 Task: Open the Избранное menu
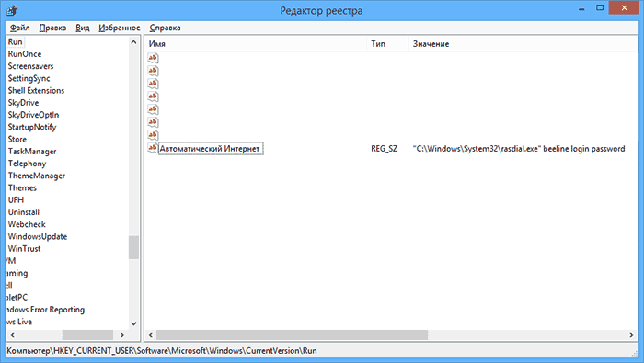(x=119, y=28)
